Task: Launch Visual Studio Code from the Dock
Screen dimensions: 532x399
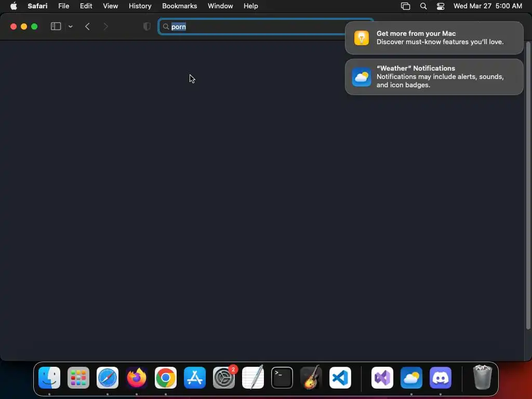Action: point(340,377)
